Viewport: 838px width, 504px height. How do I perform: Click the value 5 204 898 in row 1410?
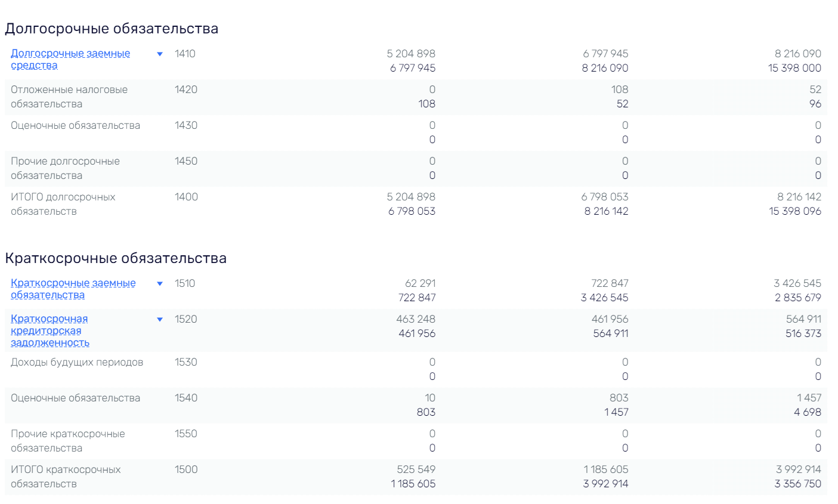coord(411,54)
